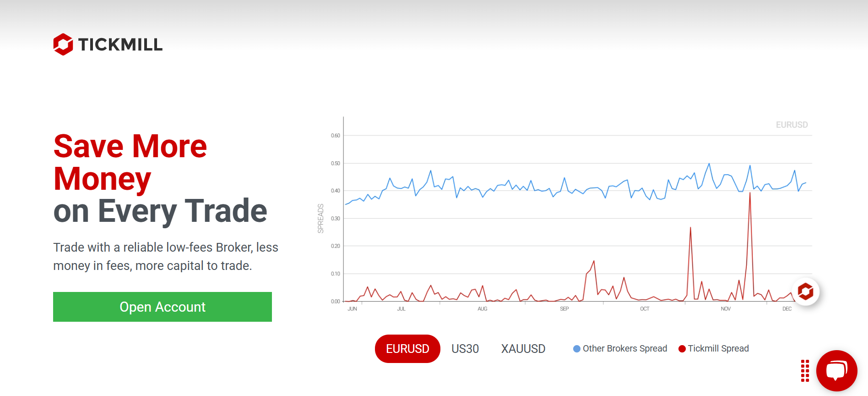Click the SEP month axis label
The width and height of the screenshot is (868, 396).
564,309
